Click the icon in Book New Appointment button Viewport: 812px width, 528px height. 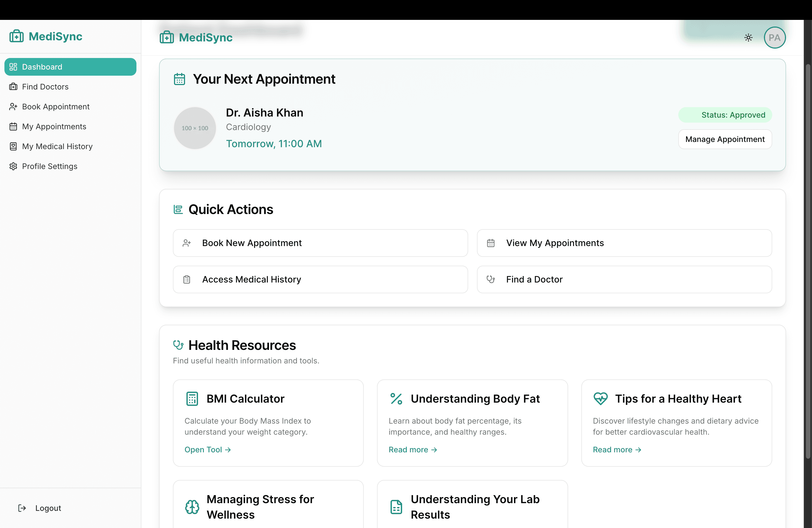tap(187, 243)
